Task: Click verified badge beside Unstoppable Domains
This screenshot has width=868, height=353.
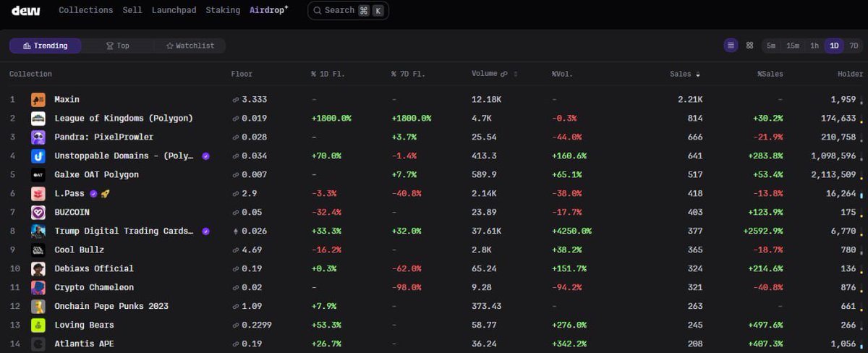Action: pos(206,156)
